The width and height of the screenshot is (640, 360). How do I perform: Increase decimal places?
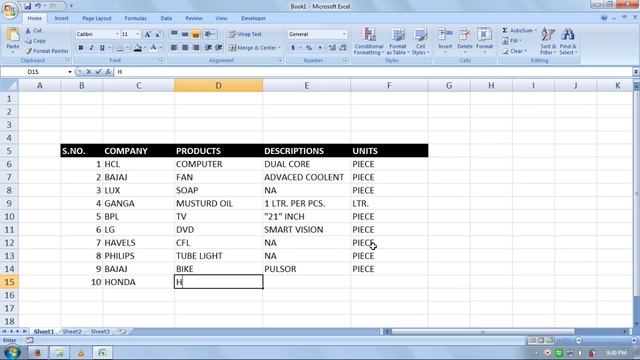click(332, 48)
